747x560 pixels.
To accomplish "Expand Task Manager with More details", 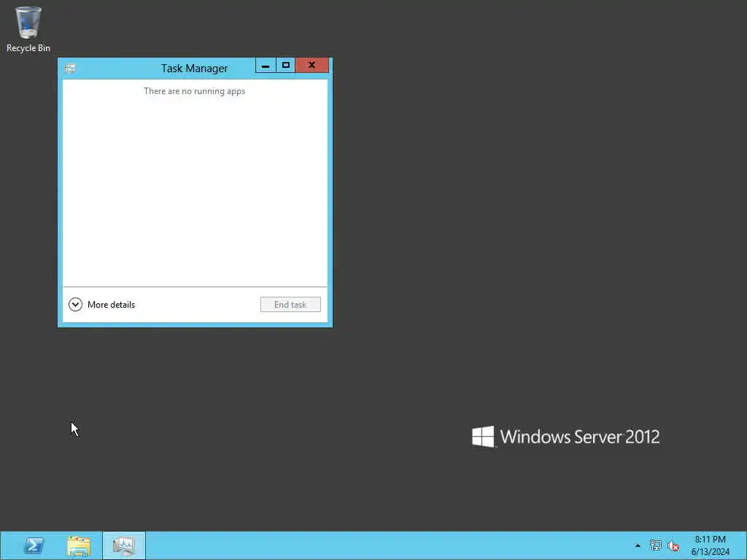I will pos(101,304).
